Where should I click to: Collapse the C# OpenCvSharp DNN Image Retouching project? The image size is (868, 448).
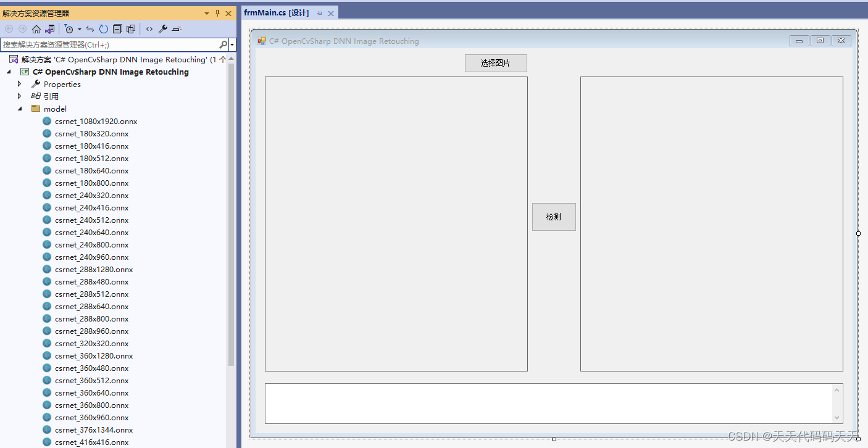coord(9,72)
